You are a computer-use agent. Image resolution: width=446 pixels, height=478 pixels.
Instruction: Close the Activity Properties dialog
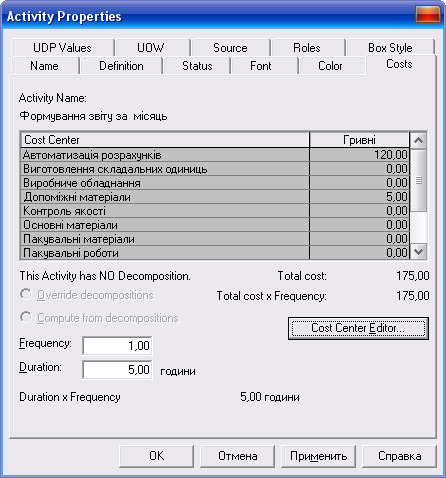tap(428, 14)
